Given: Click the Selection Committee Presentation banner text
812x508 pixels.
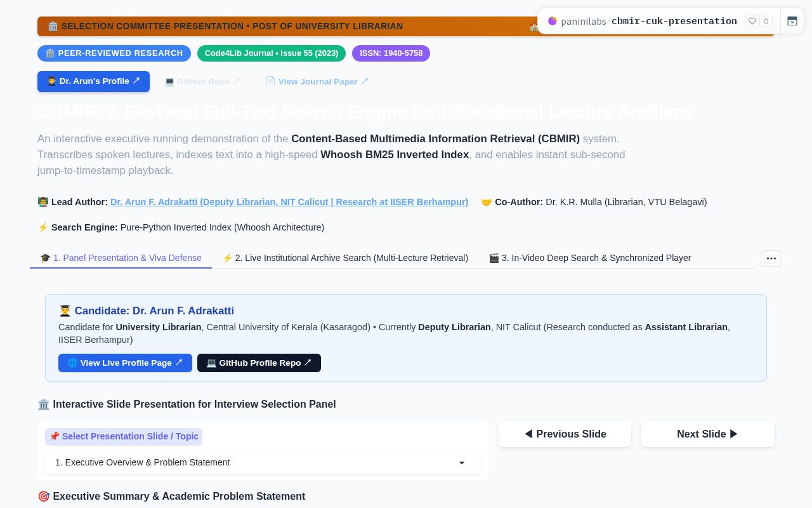Looking at the screenshot, I should point(225,26).
